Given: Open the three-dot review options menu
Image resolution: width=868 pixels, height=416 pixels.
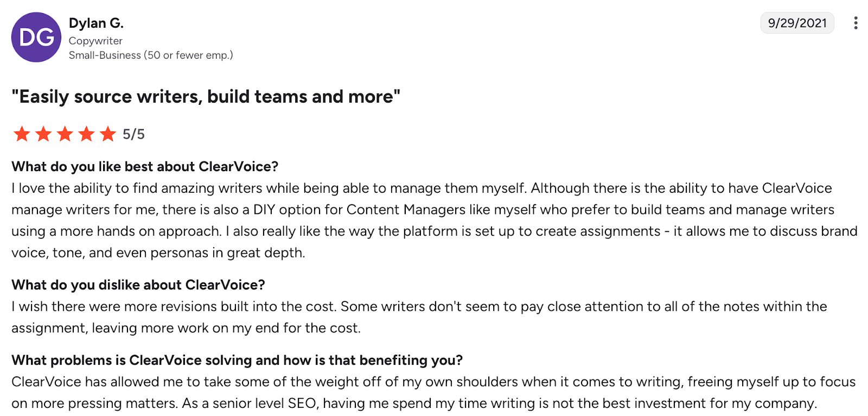Looking at the screenshot, I should (x=856, y=23).
